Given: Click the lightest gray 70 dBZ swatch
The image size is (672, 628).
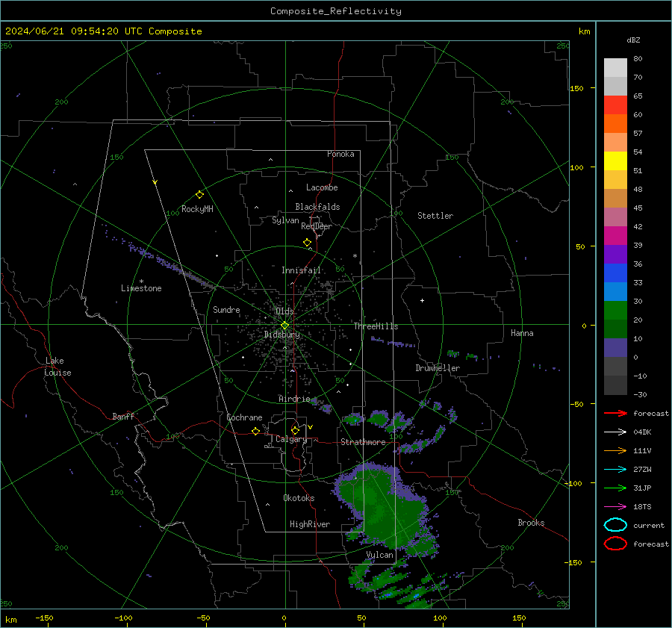Looking at the screenshot, I should [615, 68].
